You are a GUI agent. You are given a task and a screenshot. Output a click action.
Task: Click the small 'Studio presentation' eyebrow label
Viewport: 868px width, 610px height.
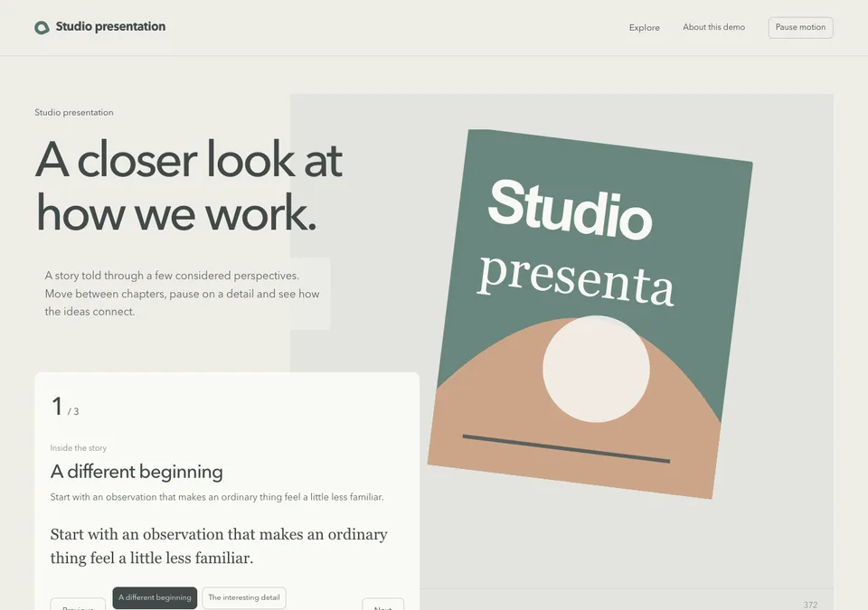coord(73,112)
